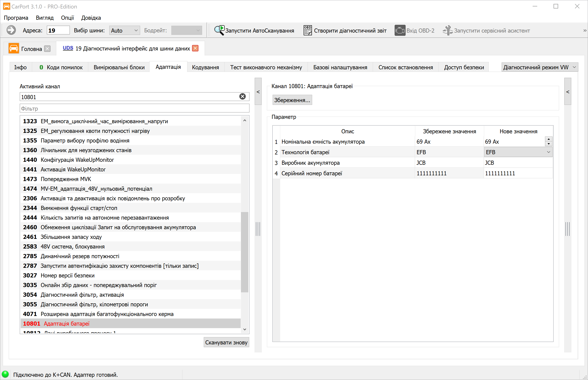Select channel 3027 Номер версії безпеки

[x=130, y=275]
